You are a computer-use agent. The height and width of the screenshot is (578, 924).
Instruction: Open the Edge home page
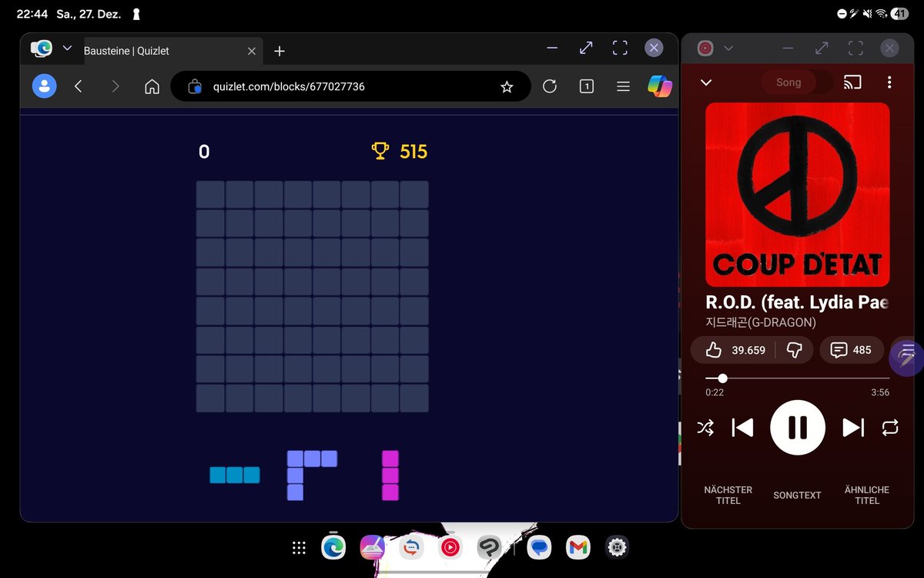(152, 86)
